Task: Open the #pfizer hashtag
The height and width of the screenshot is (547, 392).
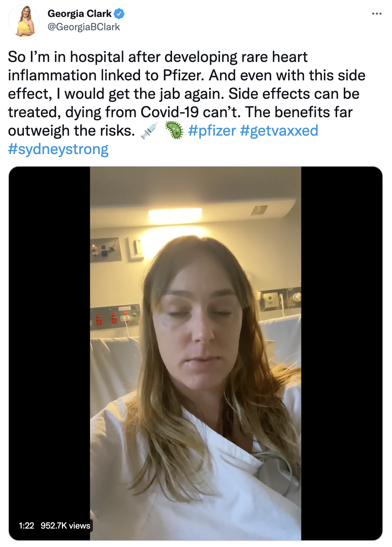Action: (x=212, y=130)
